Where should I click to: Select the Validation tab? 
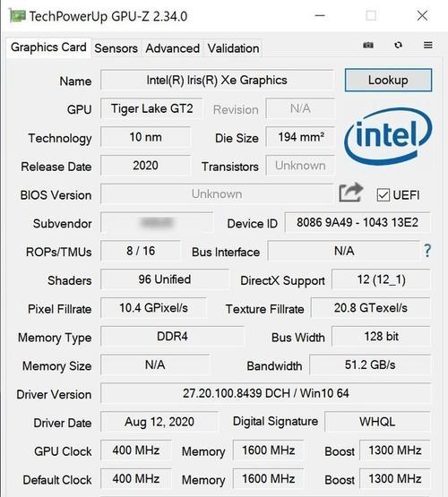coord(233,48)
